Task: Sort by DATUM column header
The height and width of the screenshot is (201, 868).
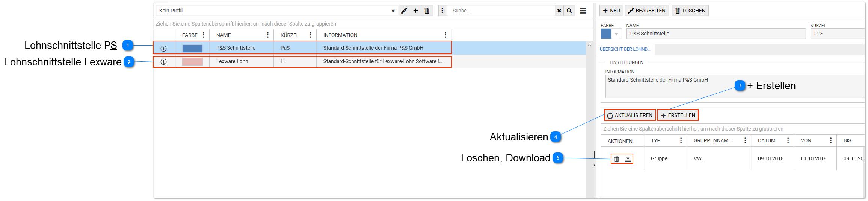Action: point(767,140)
